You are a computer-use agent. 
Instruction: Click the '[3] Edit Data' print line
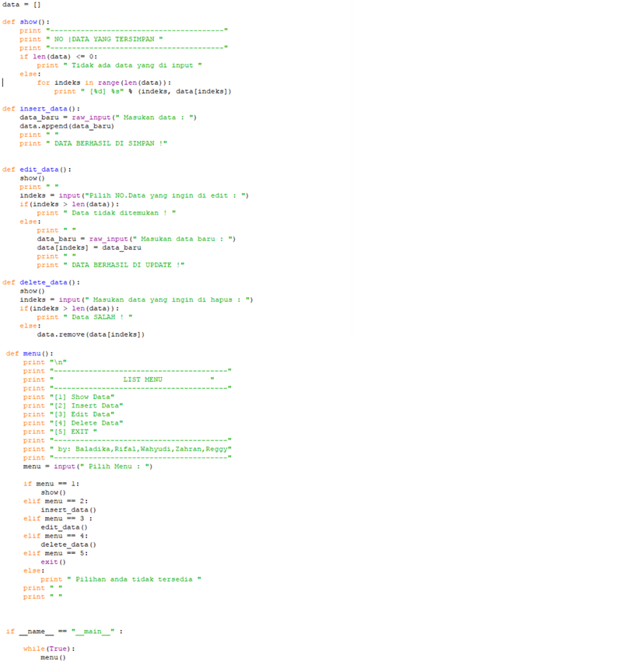point(68,415)
